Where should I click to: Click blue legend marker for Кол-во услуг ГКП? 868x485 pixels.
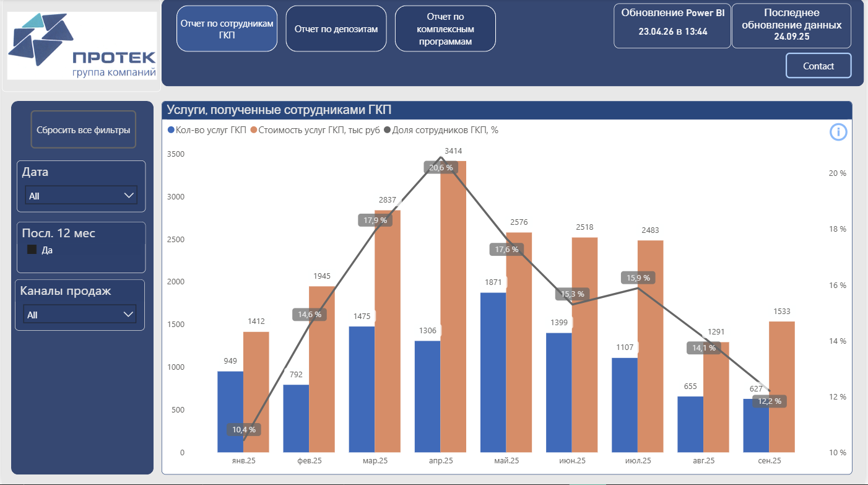[x=171, y=130]
